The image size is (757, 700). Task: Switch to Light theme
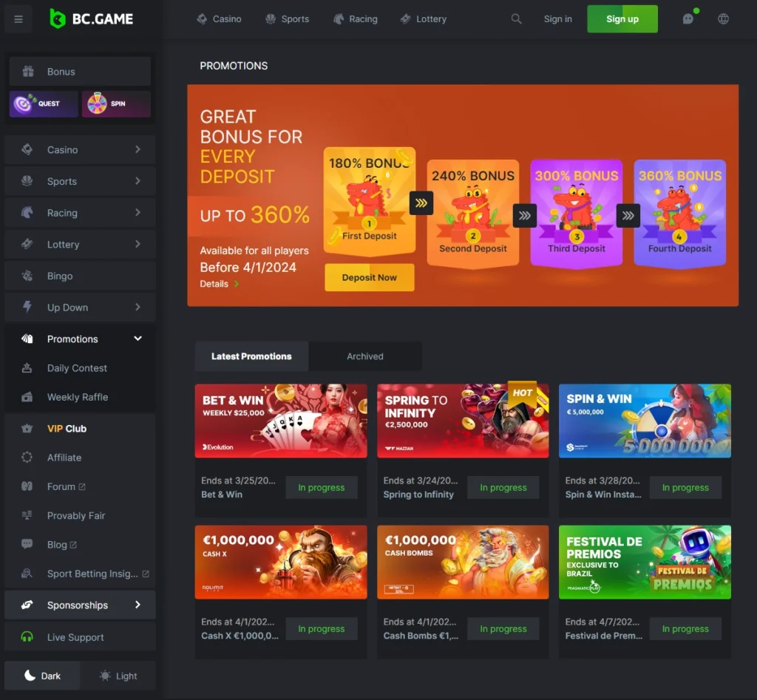(118, 676)
